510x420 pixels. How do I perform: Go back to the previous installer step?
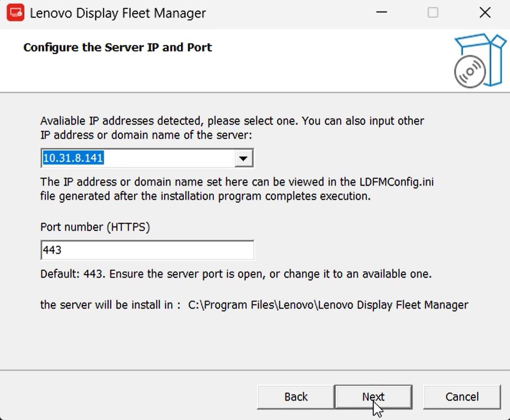[295, 397]
